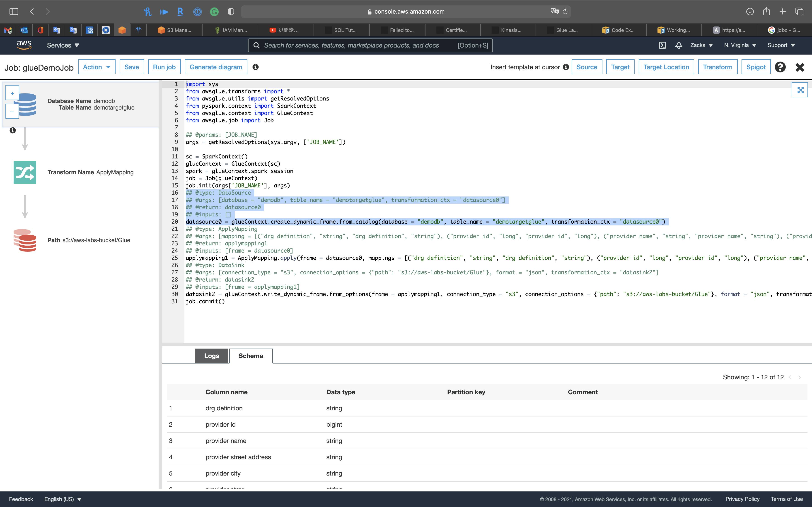Open the N. Virginia region selector
Viewport: 812px width, 507px height.
tap(740, 45)
